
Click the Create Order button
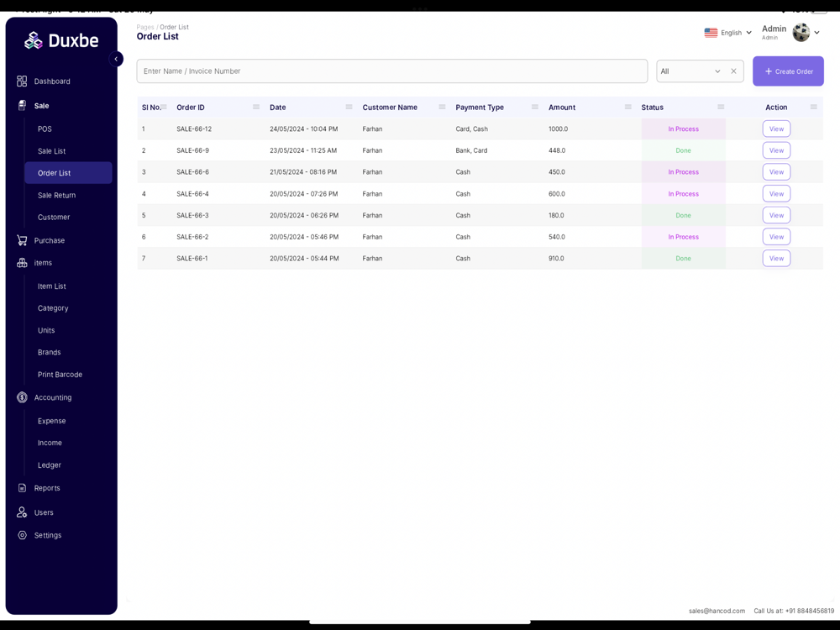788,71
